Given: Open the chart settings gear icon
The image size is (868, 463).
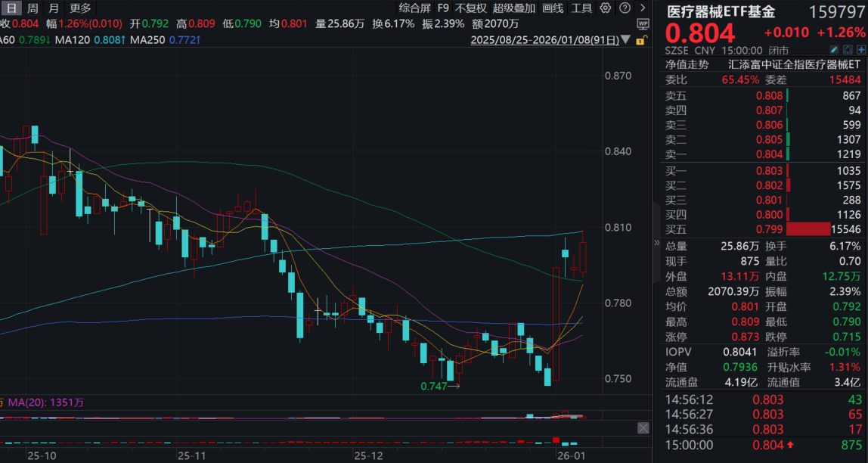Looking at the screenshot, I should coord(605,8).
